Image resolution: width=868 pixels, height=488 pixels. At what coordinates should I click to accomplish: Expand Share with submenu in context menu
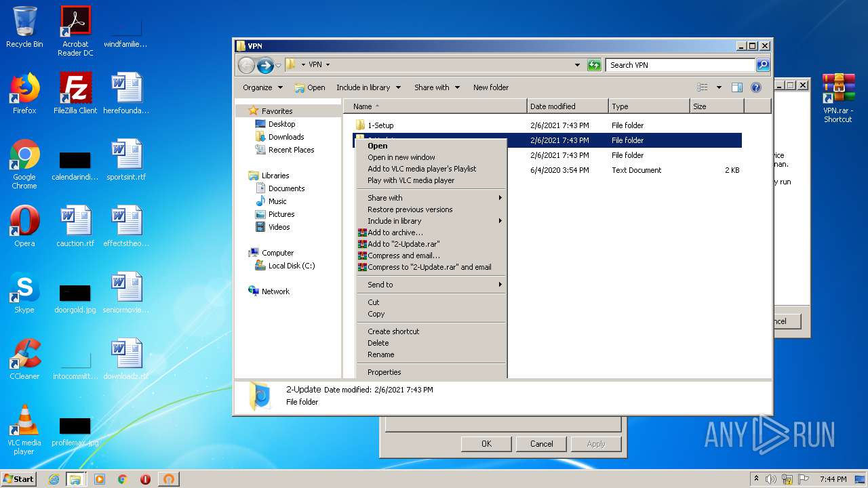[431, 198]
